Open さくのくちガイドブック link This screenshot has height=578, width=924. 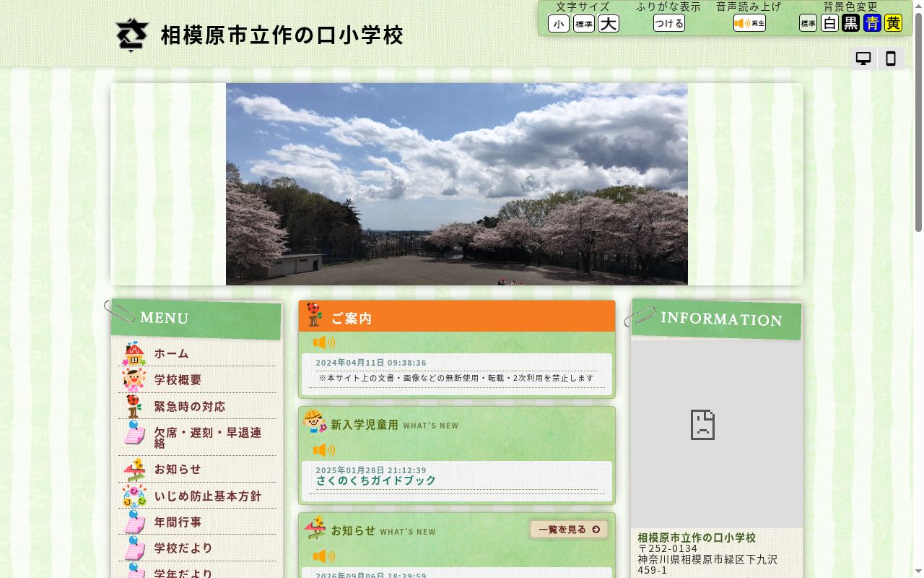tap(376, 480)
